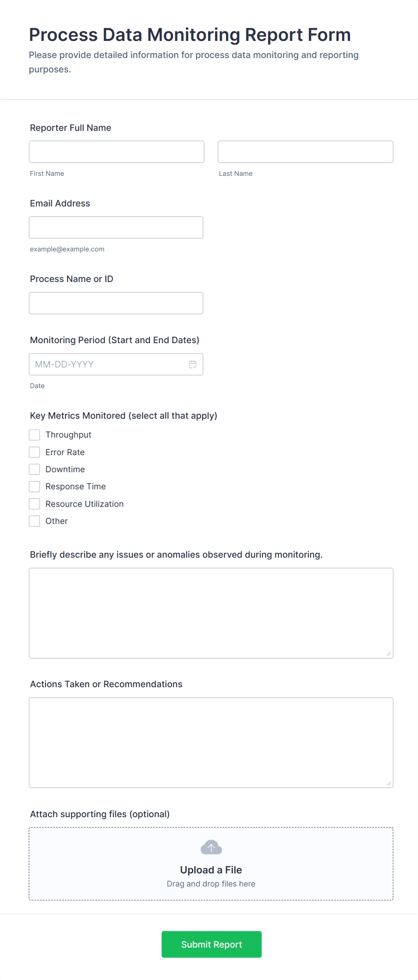Click the cloud upload icon
Viewport: 418px width, 980px height.
click(211, 847)
